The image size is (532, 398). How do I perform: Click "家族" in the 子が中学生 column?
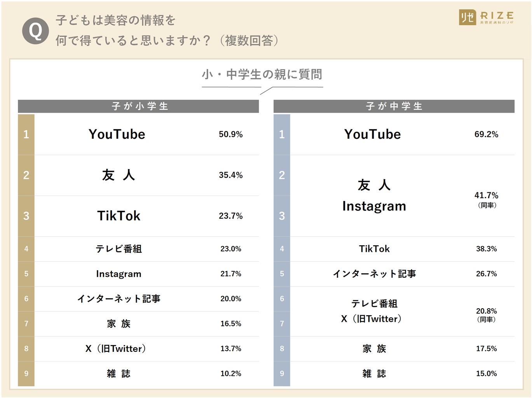pyautogui.click(x=374, y=349)
